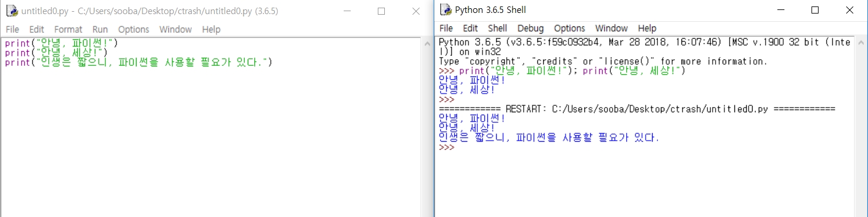Screen dimensions: 868x217
Task: Open the Shell menu in the Python Shell window
Action: (x=497, y=28)
